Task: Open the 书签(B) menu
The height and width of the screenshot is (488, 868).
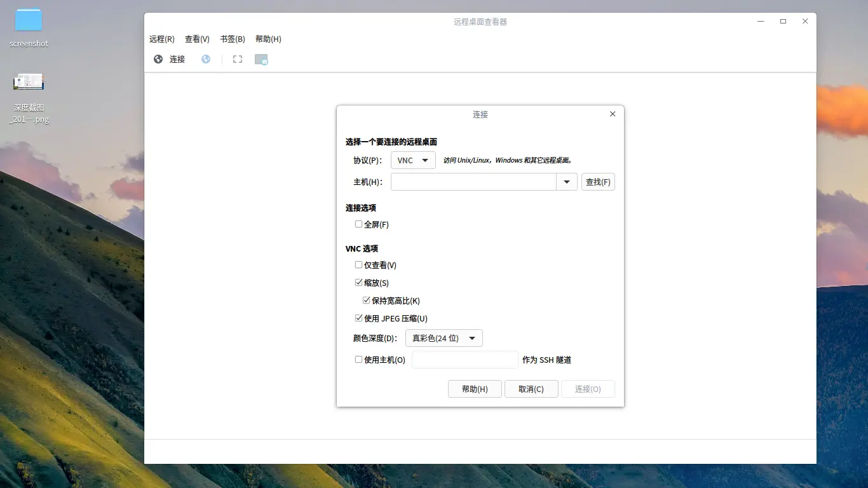Action: click(x=233, y=39)
